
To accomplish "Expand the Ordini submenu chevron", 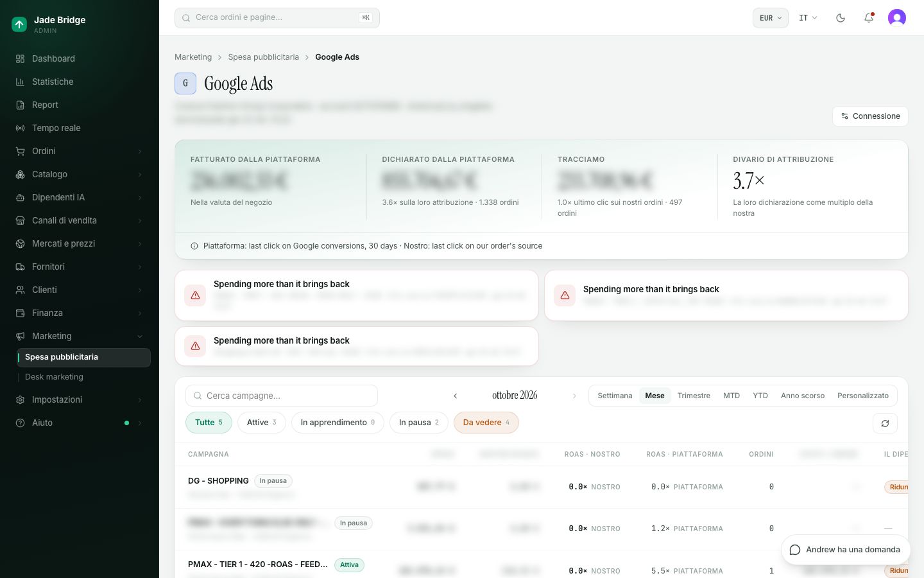I will 140,152.
